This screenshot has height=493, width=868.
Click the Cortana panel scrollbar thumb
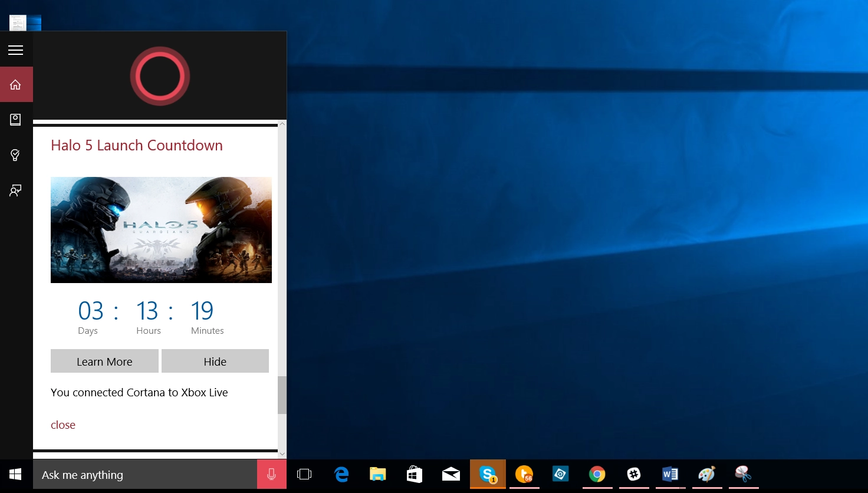[282, 395]
